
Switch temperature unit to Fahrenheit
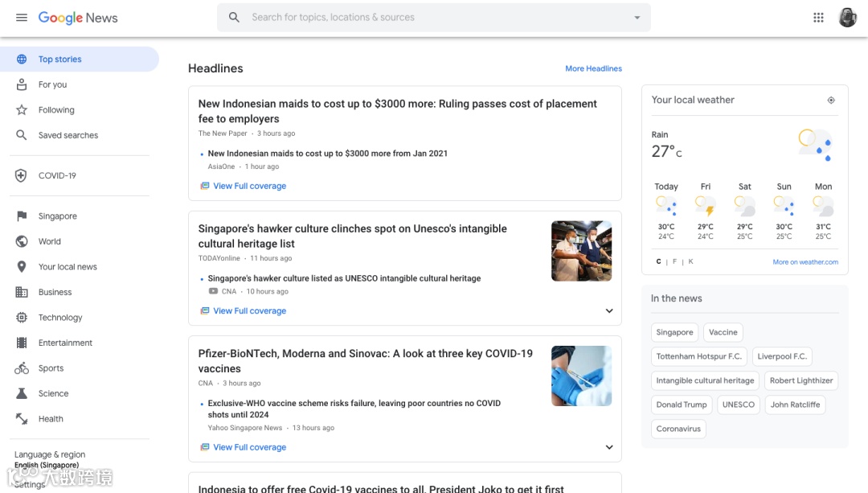point(674,261)
